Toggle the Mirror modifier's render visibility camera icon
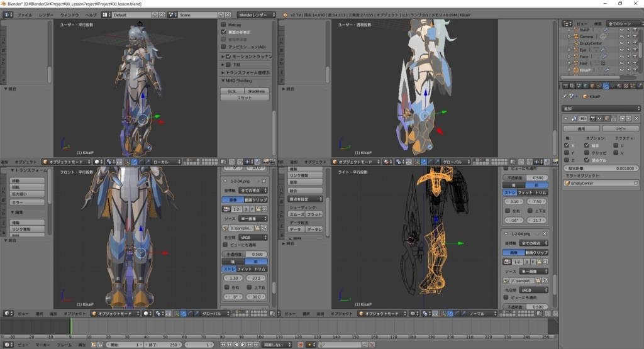Viewport: 644px width, 349px height. tap(592, 119)
